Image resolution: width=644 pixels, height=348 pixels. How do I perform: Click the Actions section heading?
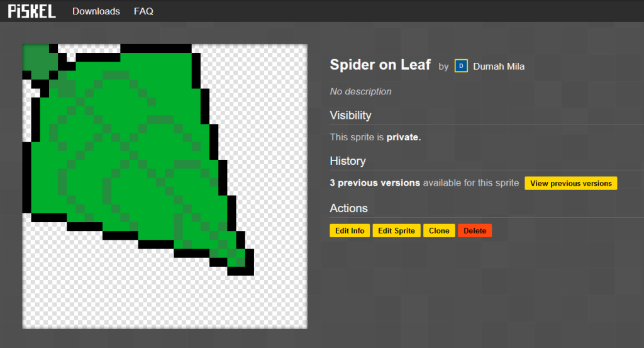coord(348,208)
